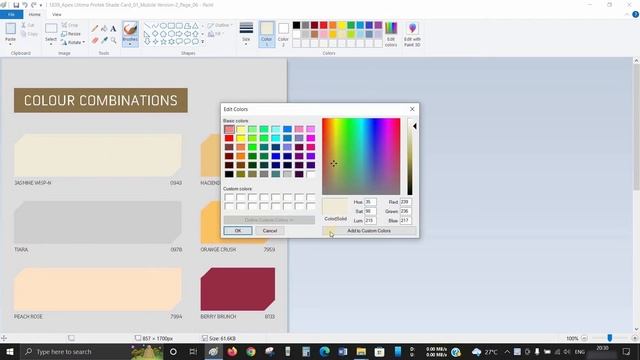Open Task View on the taskbar
The width and height of the screenshot is (640, 360).
click(x=193, y=351)
